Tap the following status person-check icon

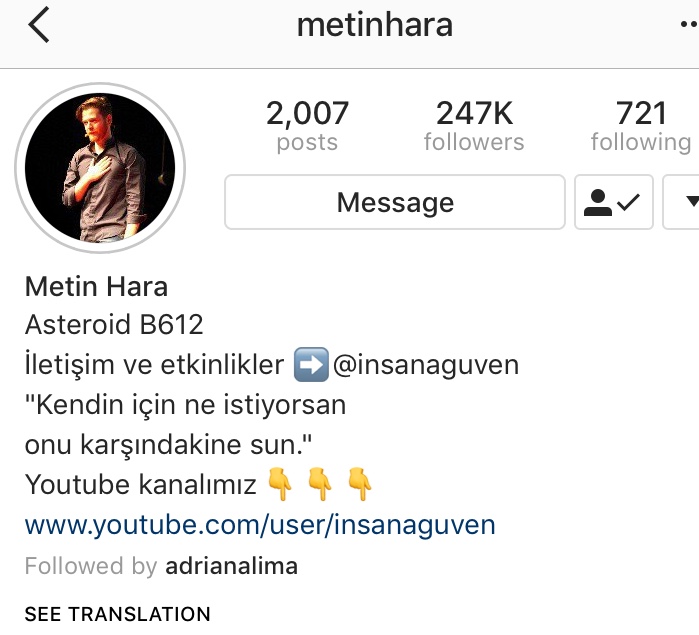point(613,202)
